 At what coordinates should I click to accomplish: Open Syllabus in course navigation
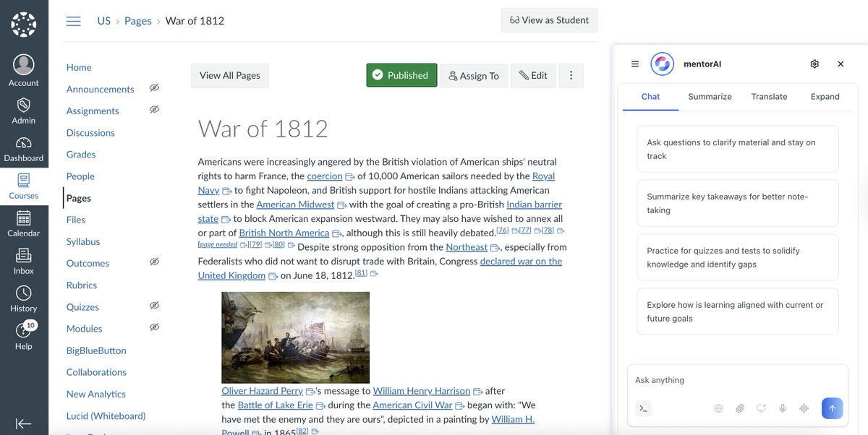click(x=83, y=241)
